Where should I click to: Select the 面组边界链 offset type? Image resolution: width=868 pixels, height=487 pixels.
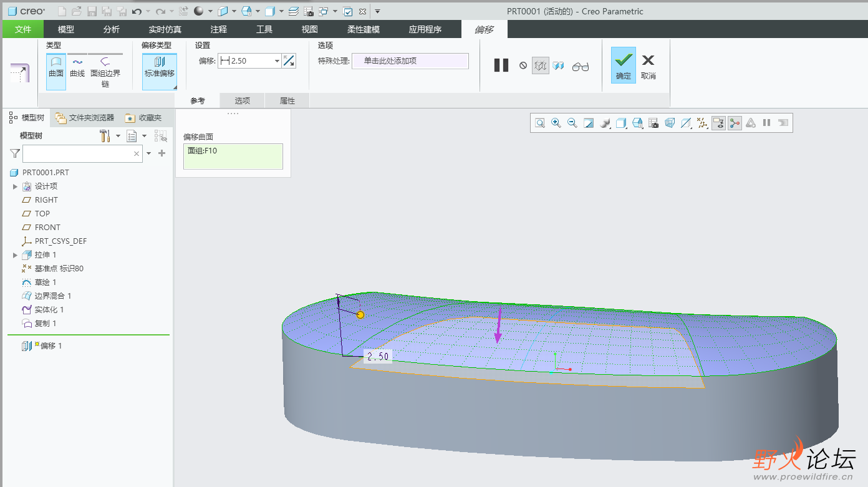pyautogui.click(x=105, y=72)
